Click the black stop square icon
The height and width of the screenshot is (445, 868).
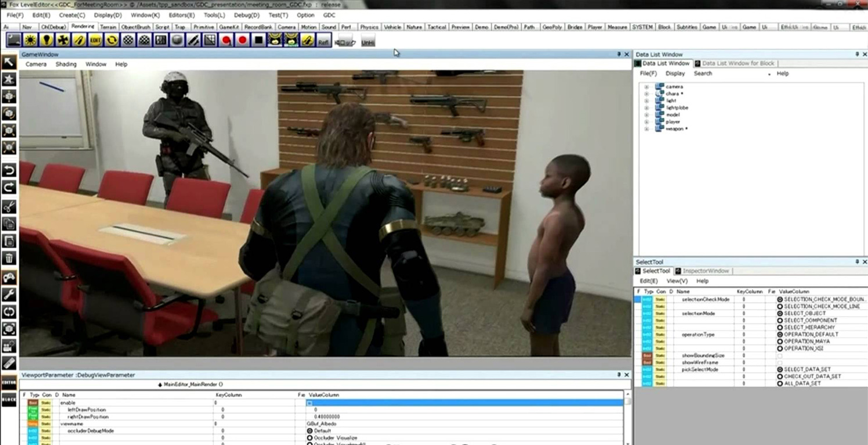point(258,40)
